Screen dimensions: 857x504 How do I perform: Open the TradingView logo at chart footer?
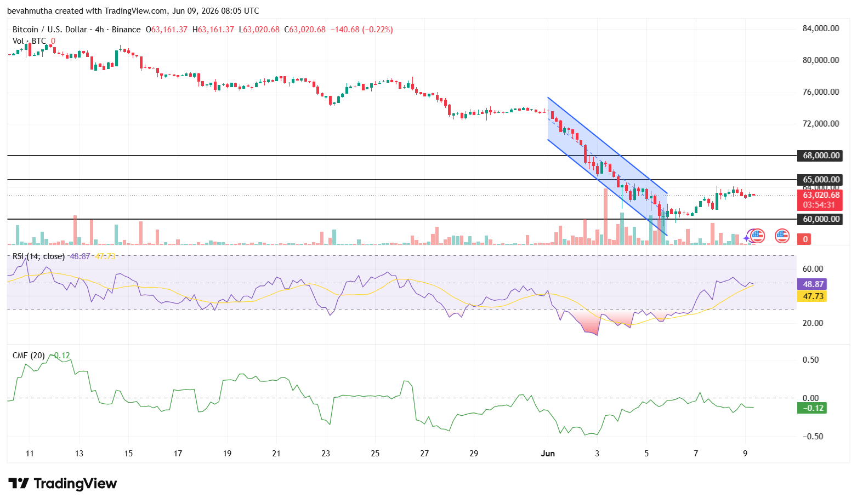pos(63,484)
